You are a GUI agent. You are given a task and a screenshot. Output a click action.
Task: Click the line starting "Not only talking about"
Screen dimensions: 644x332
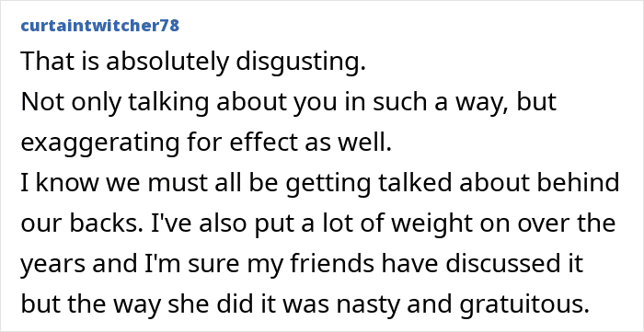(x=288, y=102)
